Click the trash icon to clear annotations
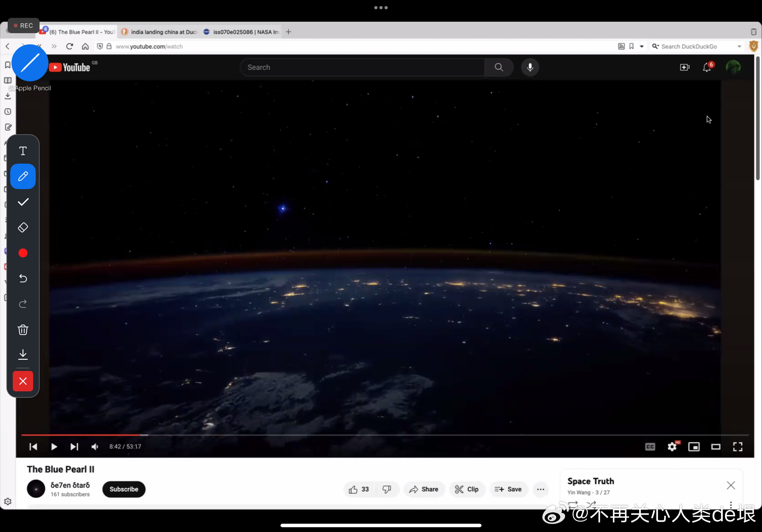The image size is (762, 532). [x=23, y=330]
